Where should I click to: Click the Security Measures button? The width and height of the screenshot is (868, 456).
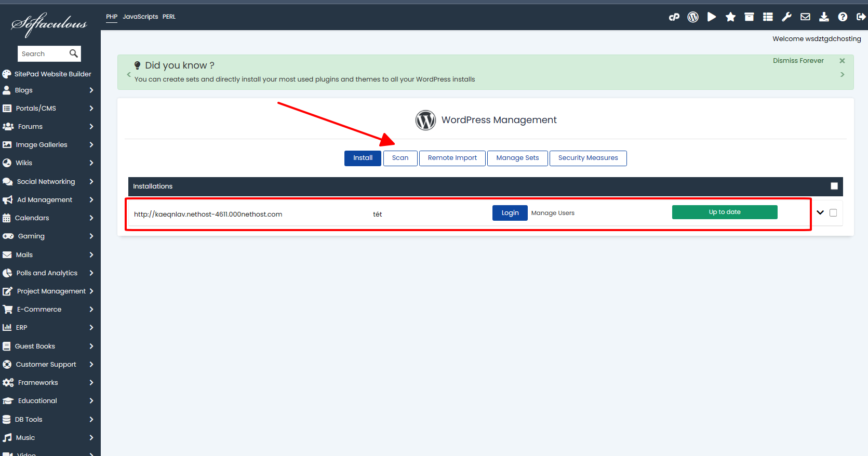[x=588, y=158]
